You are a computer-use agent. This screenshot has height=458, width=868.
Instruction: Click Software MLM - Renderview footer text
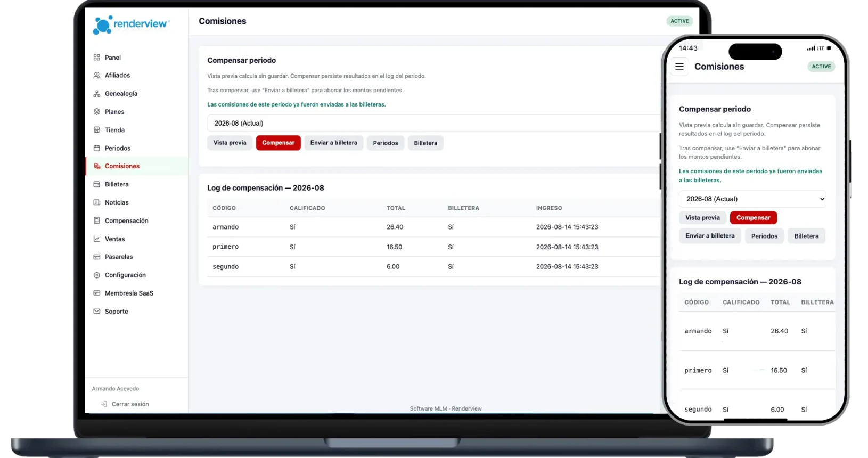pos(446,409)
